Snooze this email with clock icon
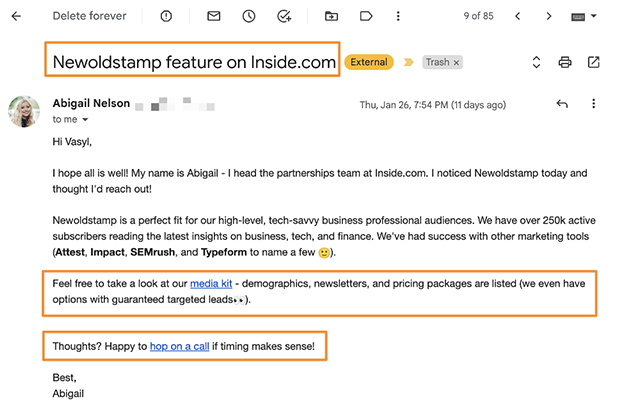 tap(249, 16)
